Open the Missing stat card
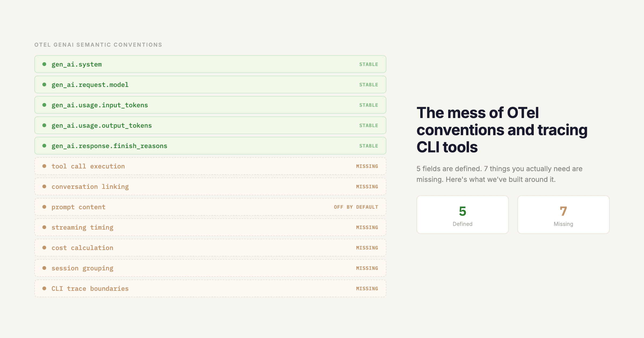This screenshot has width=644, height=338. 563,215
